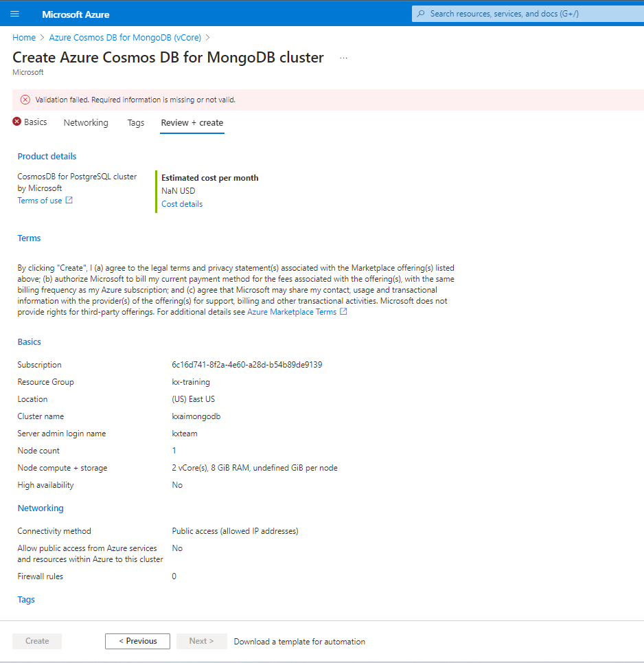Viewport: 644px width, 663px height.
Task: Click the 2 vCore(s), 8 GiB RAM value
Action: coord(255,468)
